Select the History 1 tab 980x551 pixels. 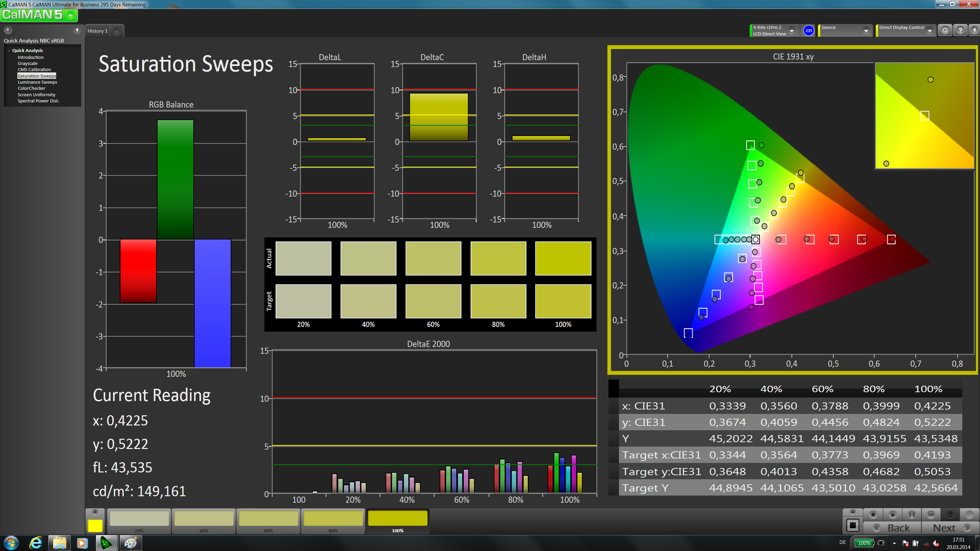(x=97, y=31)
